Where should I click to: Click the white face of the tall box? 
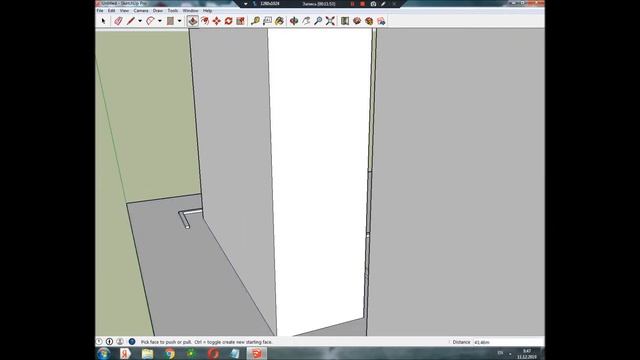320,176
